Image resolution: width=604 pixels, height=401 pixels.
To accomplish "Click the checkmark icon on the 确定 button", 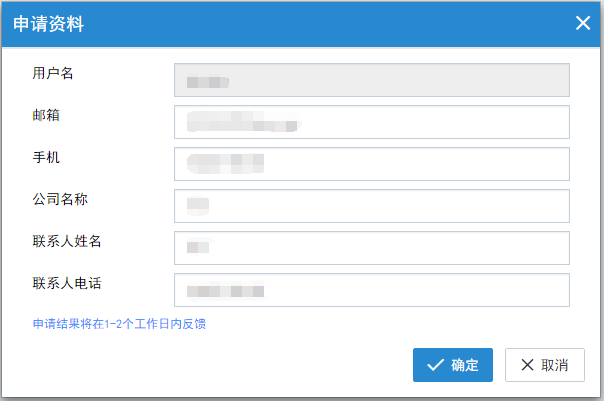I will click(x=435, y=365).
